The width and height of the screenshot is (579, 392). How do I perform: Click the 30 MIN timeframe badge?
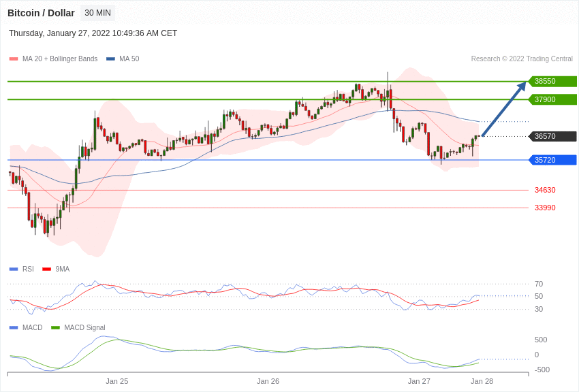[97, 13]
